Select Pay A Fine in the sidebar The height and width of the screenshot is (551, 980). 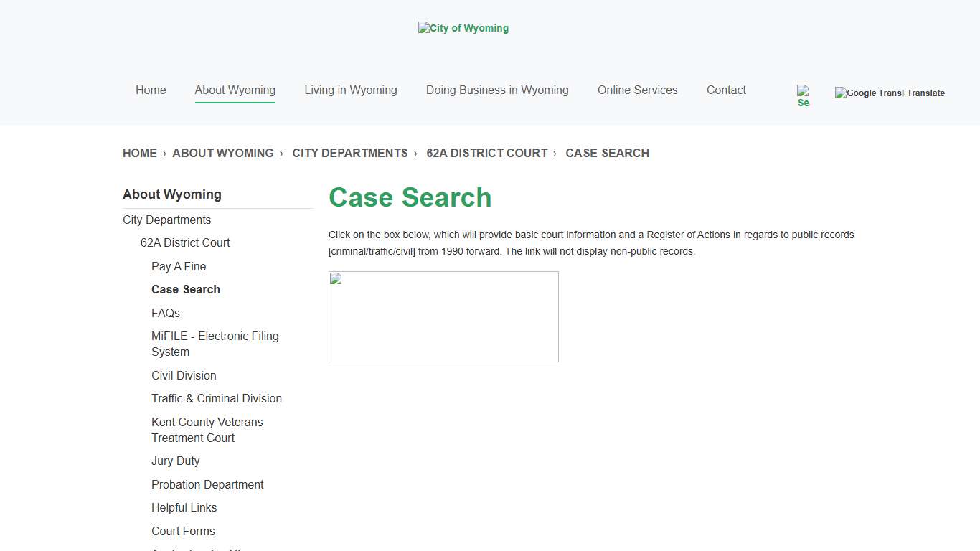(178, 266)
